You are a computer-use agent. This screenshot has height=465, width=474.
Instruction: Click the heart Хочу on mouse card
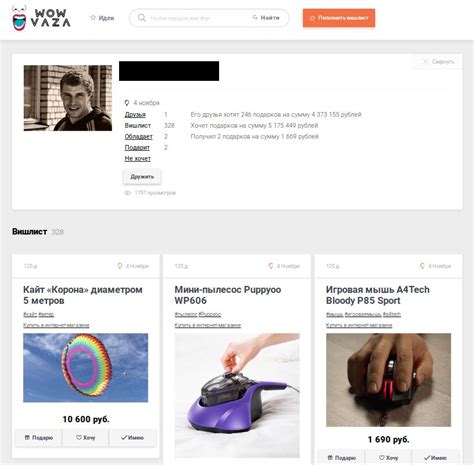coord(389,458)
